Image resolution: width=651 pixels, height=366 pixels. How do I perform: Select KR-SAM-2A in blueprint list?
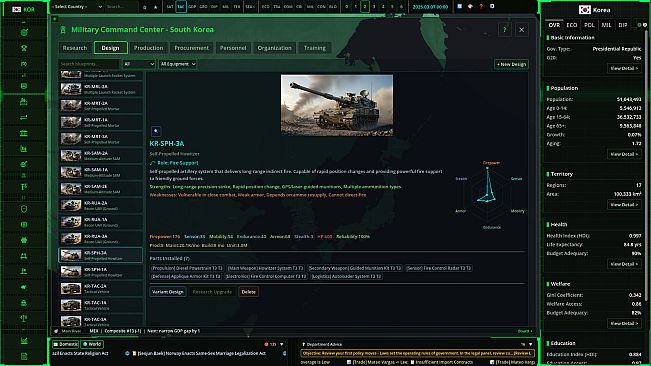click(x=100, y=156)
